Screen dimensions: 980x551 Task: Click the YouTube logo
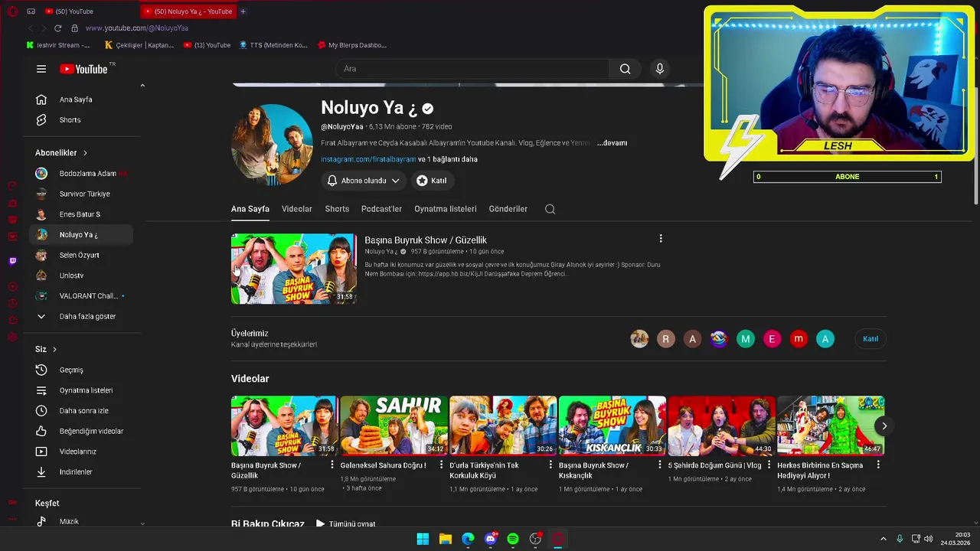(84, 69)
